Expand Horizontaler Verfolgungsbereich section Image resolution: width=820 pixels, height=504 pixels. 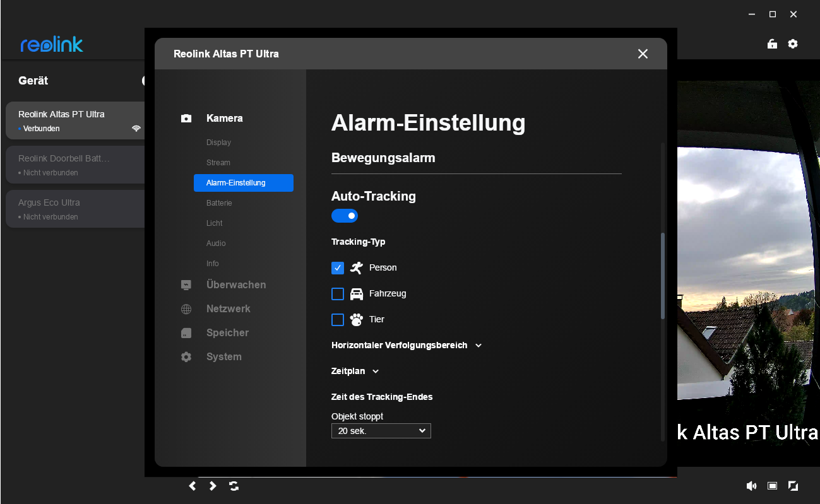(x=407, y=346)
